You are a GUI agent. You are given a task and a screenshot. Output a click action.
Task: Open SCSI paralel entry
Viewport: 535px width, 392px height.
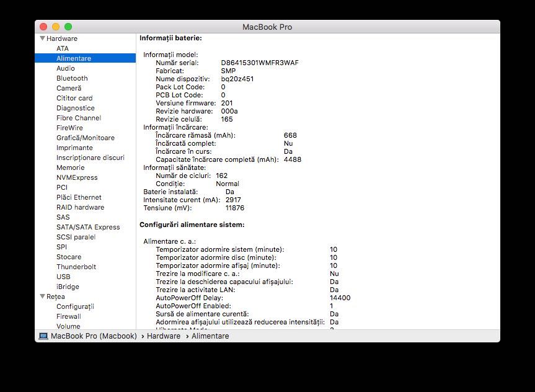76,237
